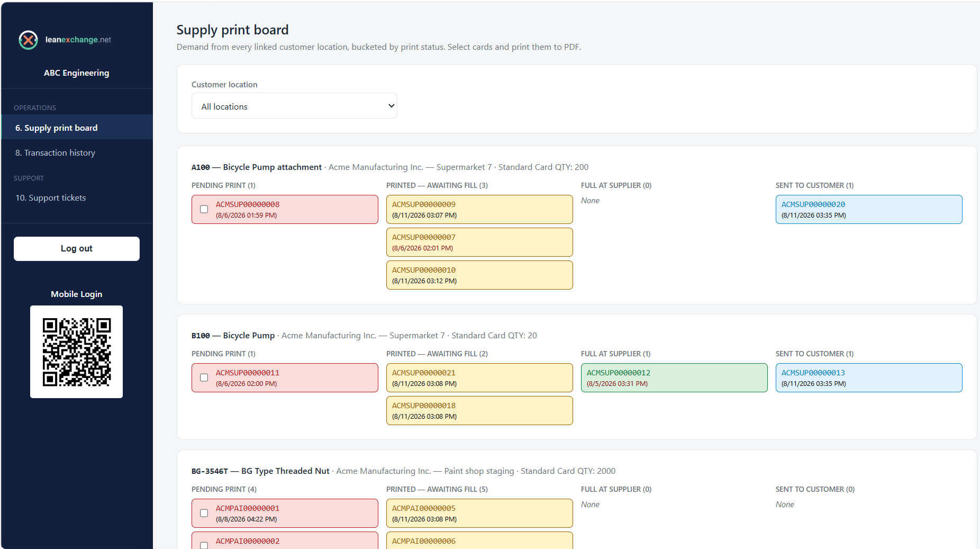Select sent-to-customer card ACMSUP00000020
This screenshot has height=549, width=980.
click(x=869, y=210)
